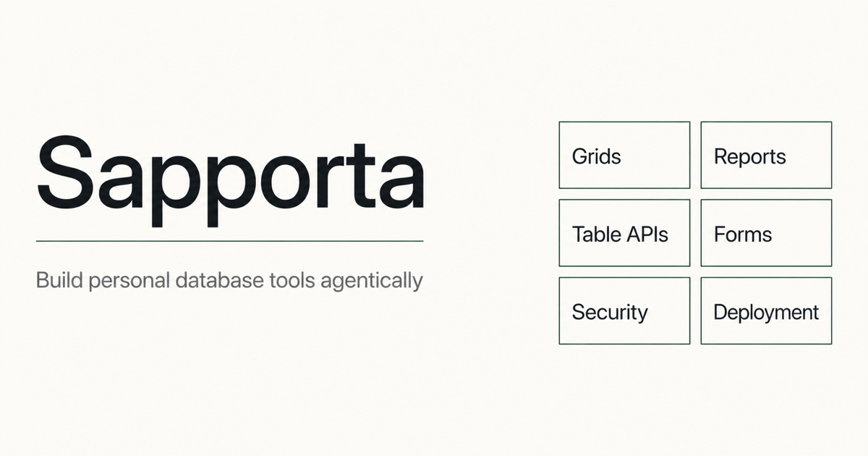Select the Deployment box
The width and height of the screenshot is (868, 456).
tap(766, 311)
